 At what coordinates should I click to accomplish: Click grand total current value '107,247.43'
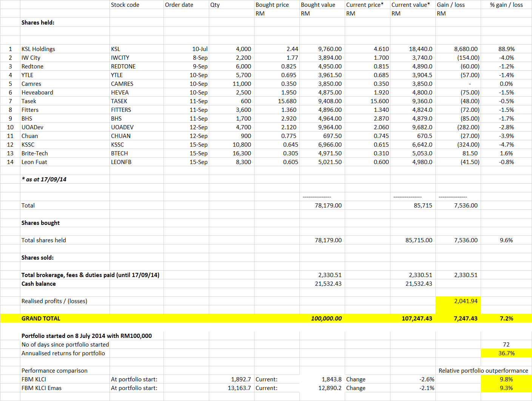tap(417, 319)
